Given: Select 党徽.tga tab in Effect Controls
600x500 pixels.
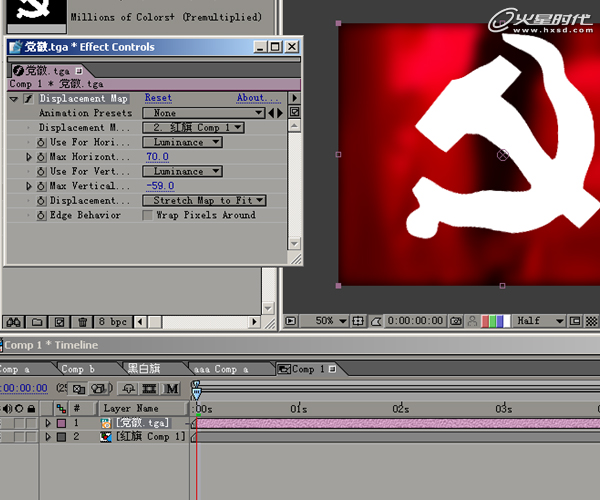Looking at the screenshot, I should (47, 71).
